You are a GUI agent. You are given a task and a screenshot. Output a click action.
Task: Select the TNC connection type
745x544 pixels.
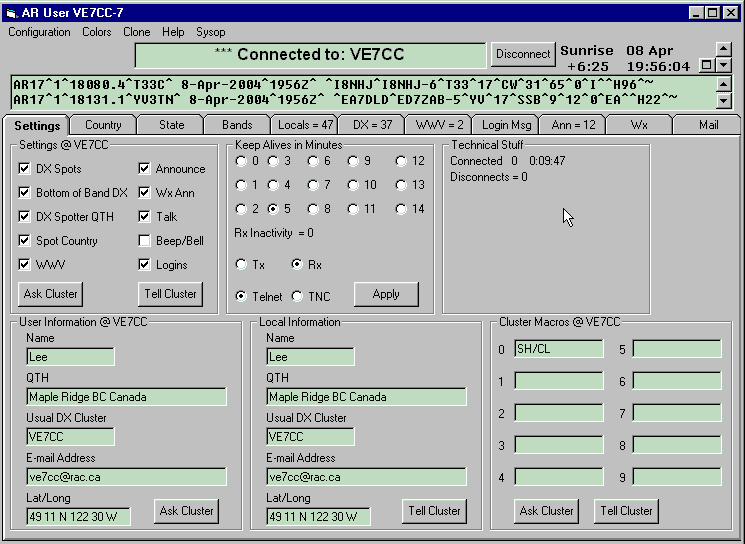(297, 296)
